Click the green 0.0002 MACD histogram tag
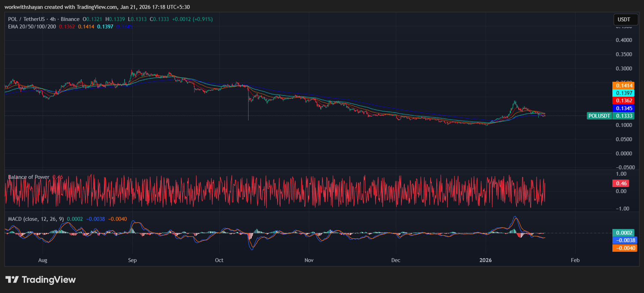Screen dimensions: 644x293 [x=624, y=233]
